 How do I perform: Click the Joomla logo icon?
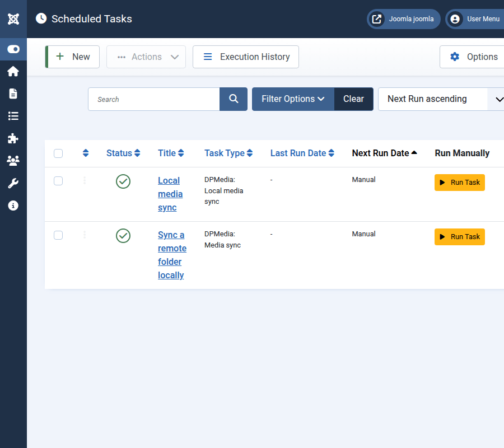[13, 19]
